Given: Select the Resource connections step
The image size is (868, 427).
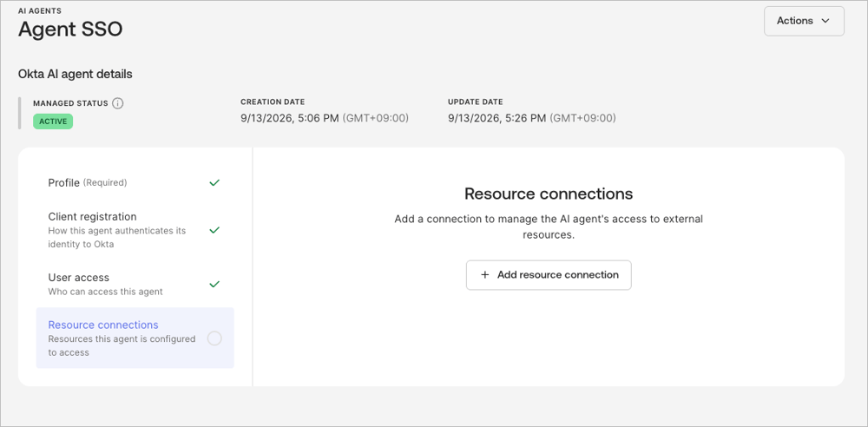Looking at the screenshot, I should (x=135, y=338).
